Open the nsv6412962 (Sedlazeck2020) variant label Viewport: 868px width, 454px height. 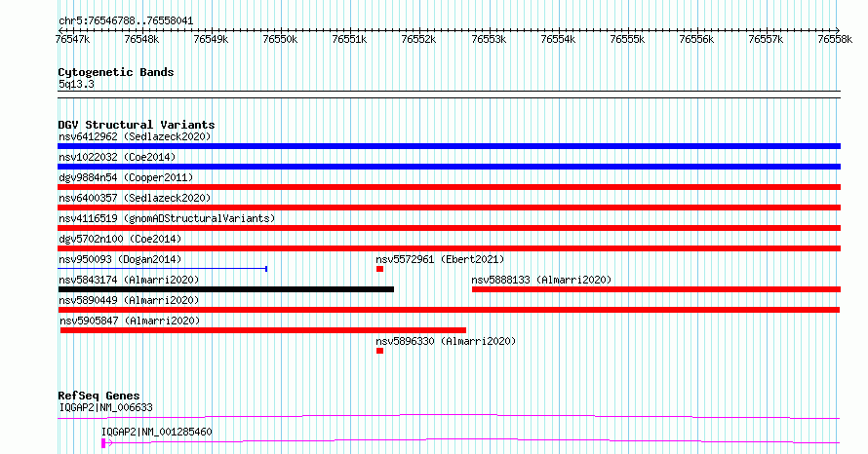[135, 136]
